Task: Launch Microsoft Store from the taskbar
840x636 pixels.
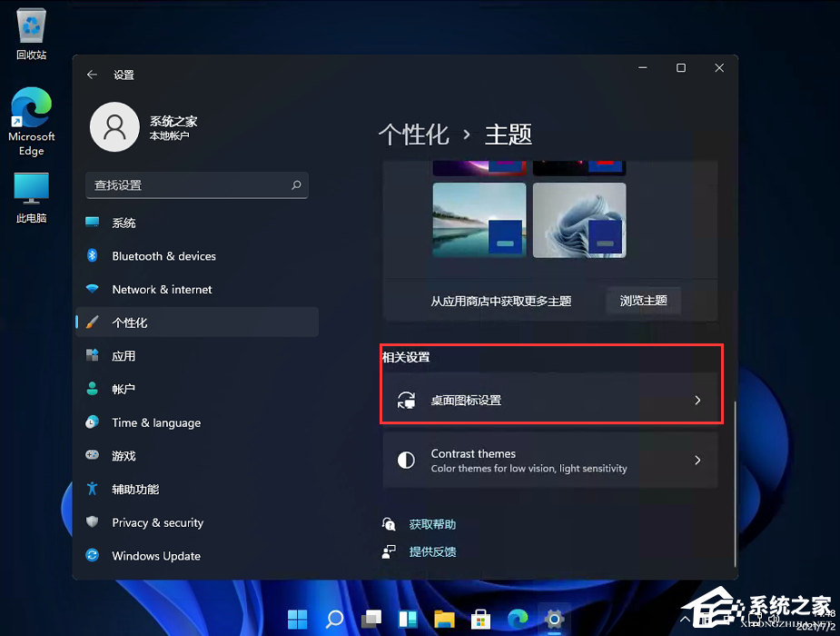Action: (480, 619)
